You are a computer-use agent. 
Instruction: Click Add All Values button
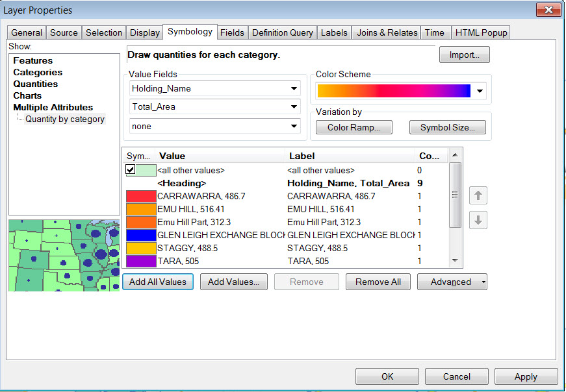coord(158,282)
